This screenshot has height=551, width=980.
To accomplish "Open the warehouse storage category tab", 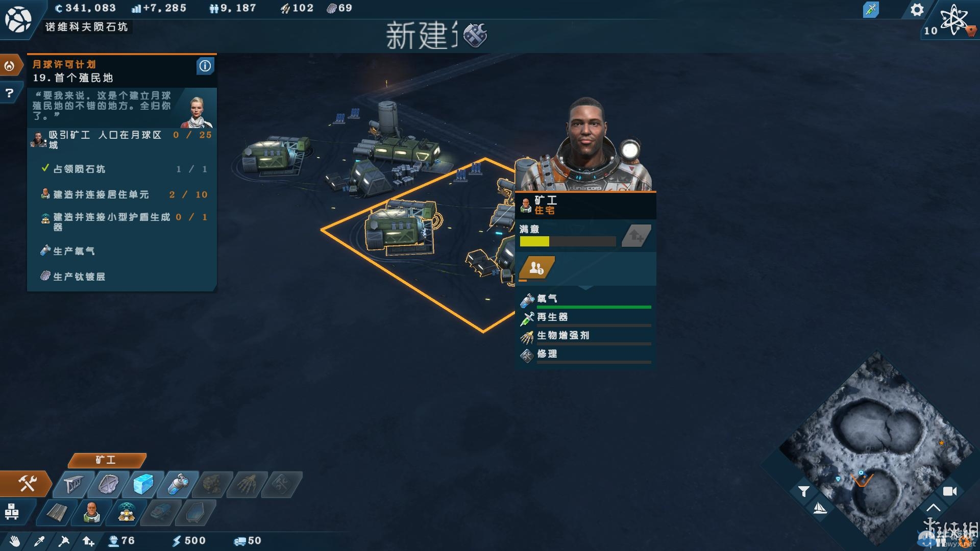I will pos(12,511).
